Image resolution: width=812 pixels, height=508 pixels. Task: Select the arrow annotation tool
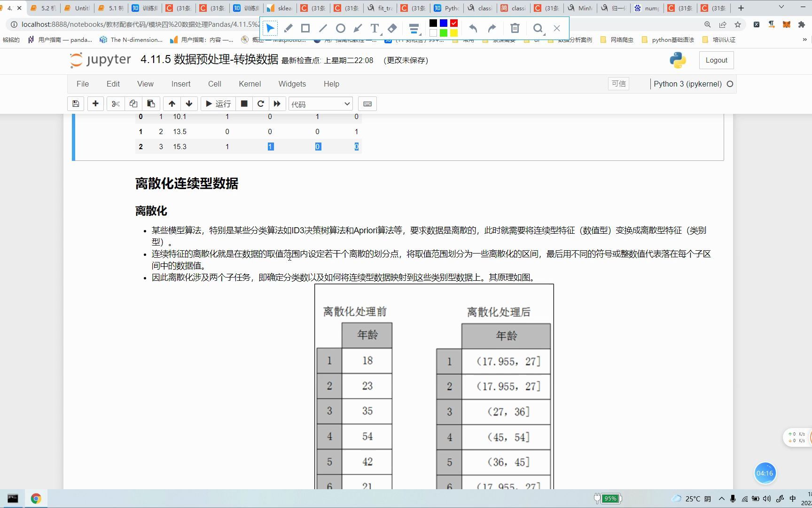coord(359,28)
